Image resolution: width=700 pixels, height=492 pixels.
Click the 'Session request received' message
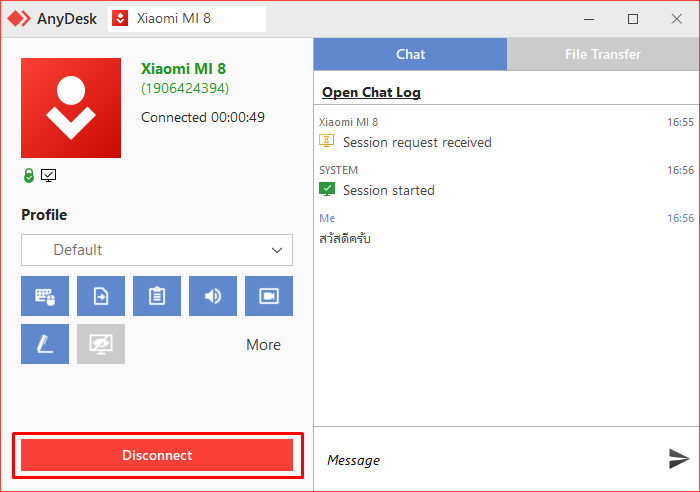[x=417, y=142]
